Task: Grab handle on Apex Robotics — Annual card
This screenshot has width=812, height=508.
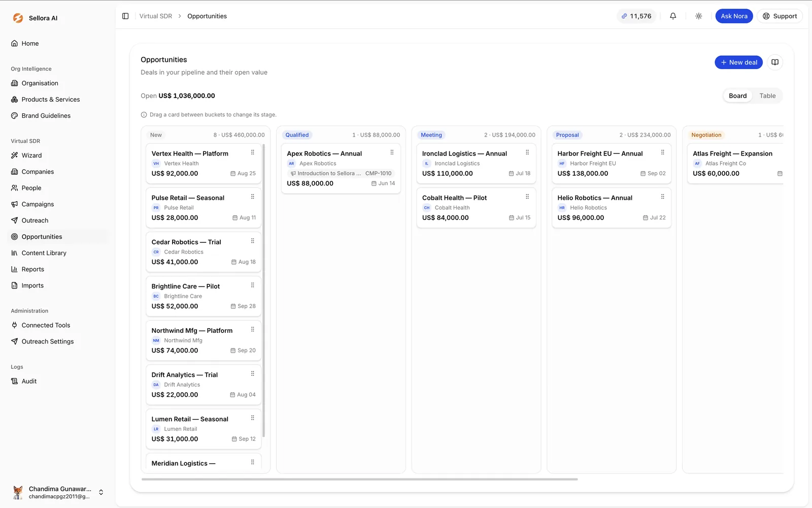Action: pyautogui.click(x=392, y=152)
